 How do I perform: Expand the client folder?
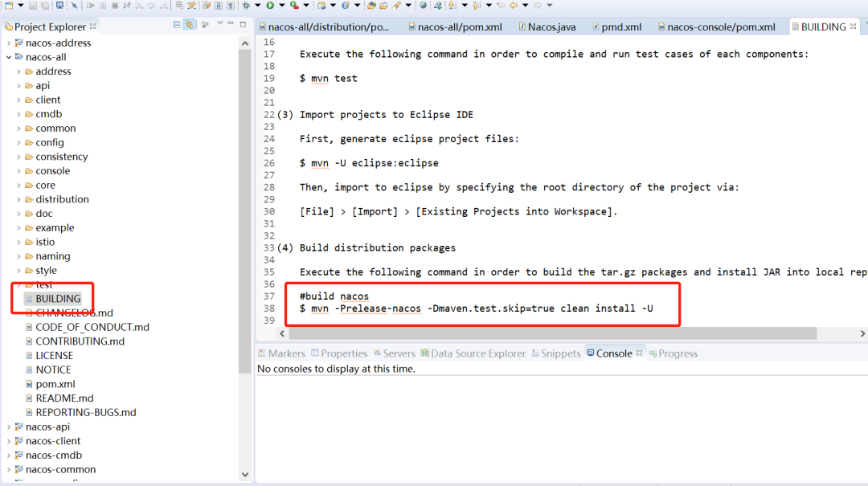[x=18, y=100]
